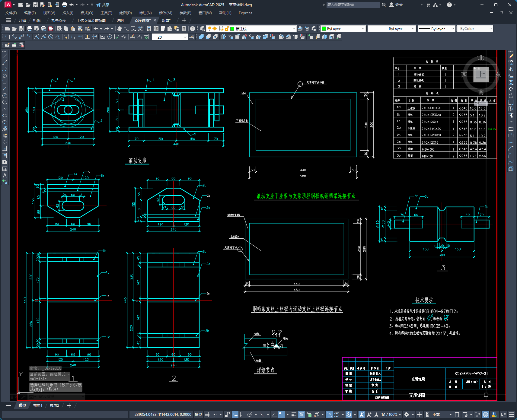Select the Line tool in Draw toolbar
The image size is (517, 420).
[x=5, y=56]
